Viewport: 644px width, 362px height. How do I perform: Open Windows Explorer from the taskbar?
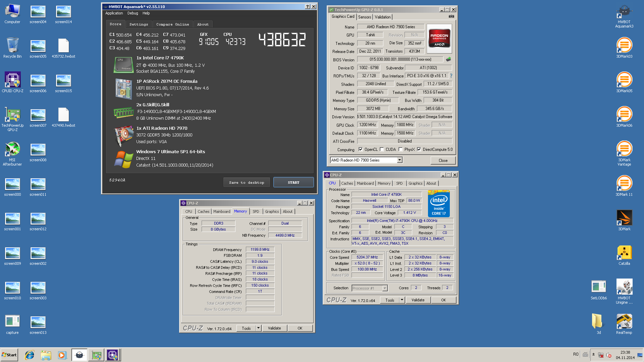[x=46, y=355]
